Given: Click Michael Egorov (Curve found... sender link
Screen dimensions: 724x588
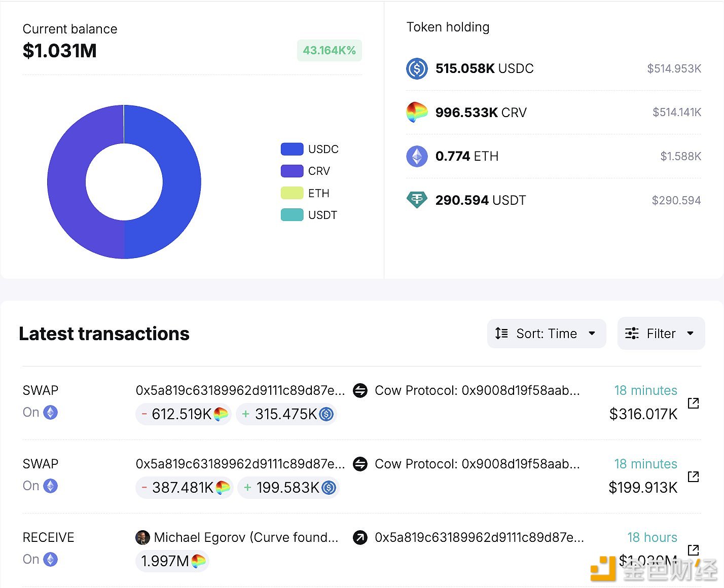Looking at the screenshot, I should pyautogui.click(x=246, y=537).
